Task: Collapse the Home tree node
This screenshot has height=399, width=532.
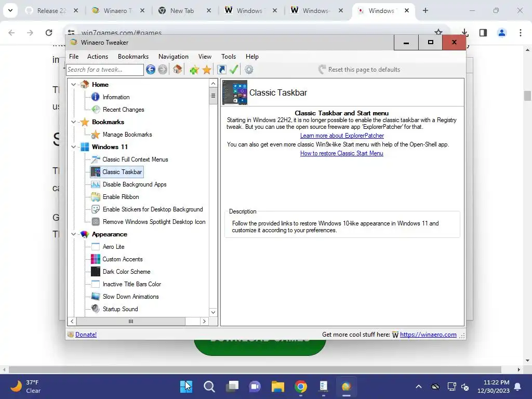Action: click(x=73, y=85)
